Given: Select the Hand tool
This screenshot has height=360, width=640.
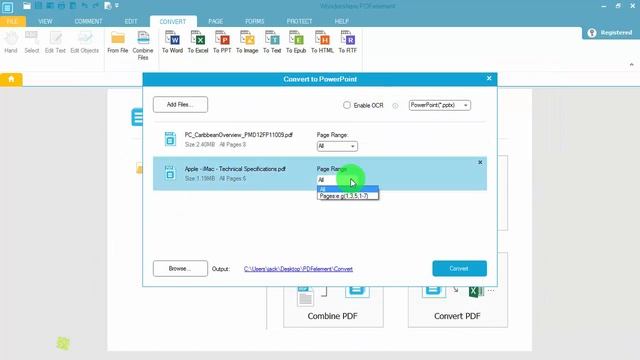Looking at the screenshot, I should click(11, 42).
